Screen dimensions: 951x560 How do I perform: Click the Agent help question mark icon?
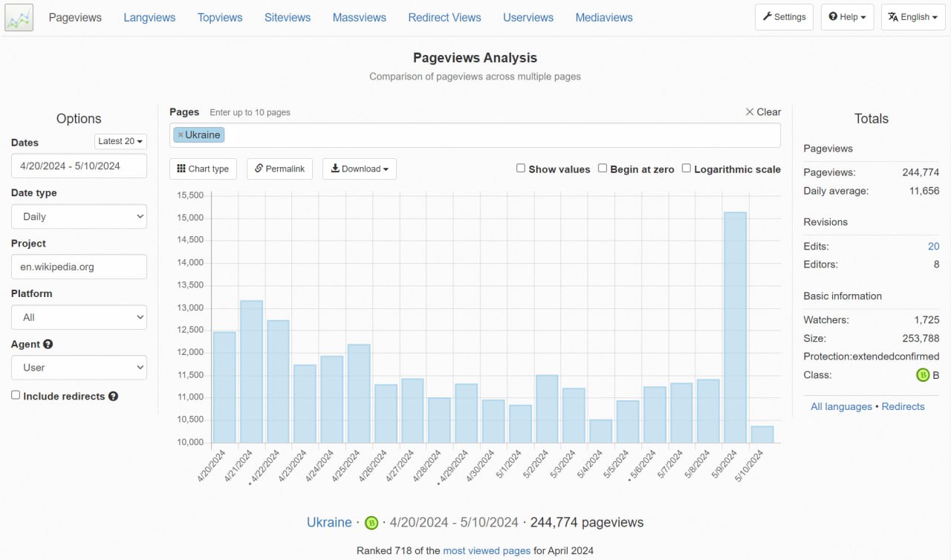point(48,345)
